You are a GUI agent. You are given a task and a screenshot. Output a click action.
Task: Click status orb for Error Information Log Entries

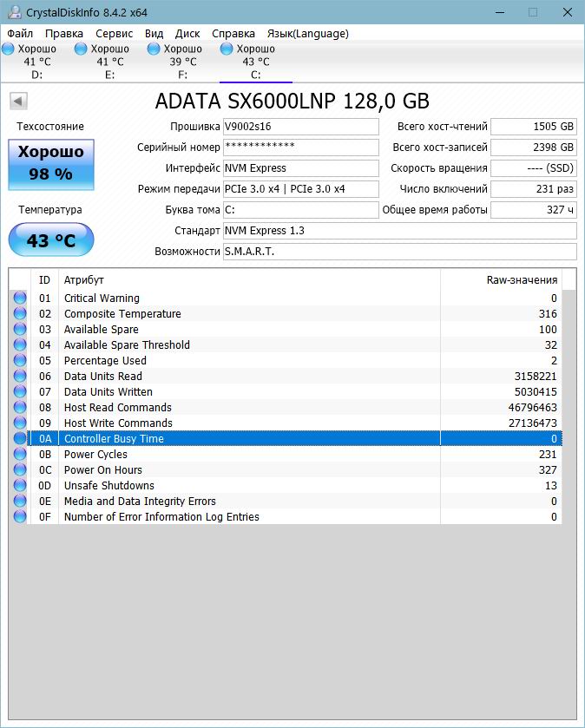20,516
